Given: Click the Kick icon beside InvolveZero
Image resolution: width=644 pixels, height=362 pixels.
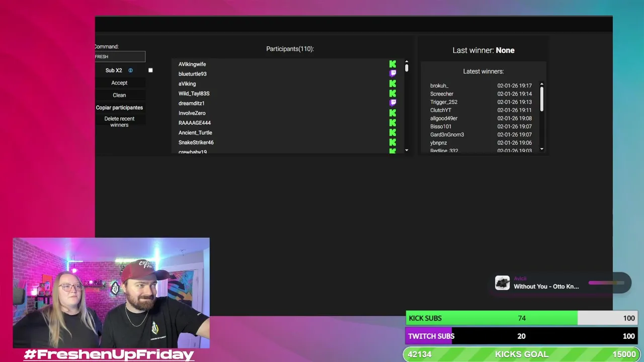Looking at the screenshot, I should (392, 113).
